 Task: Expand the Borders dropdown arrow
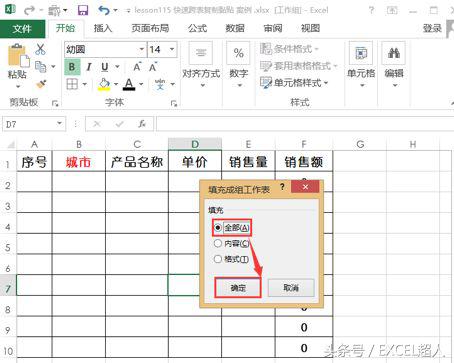85,84
